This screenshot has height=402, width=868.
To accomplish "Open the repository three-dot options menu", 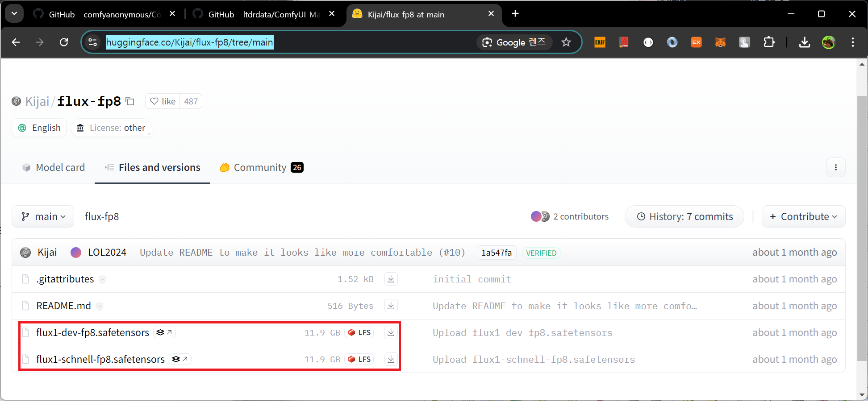I will [x=836, y=167].
